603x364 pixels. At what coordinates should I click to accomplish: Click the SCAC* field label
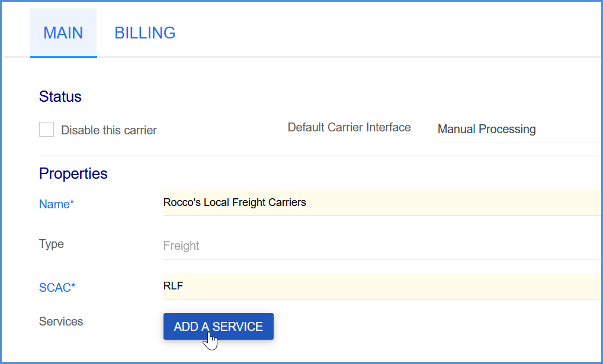pos(57,288)
